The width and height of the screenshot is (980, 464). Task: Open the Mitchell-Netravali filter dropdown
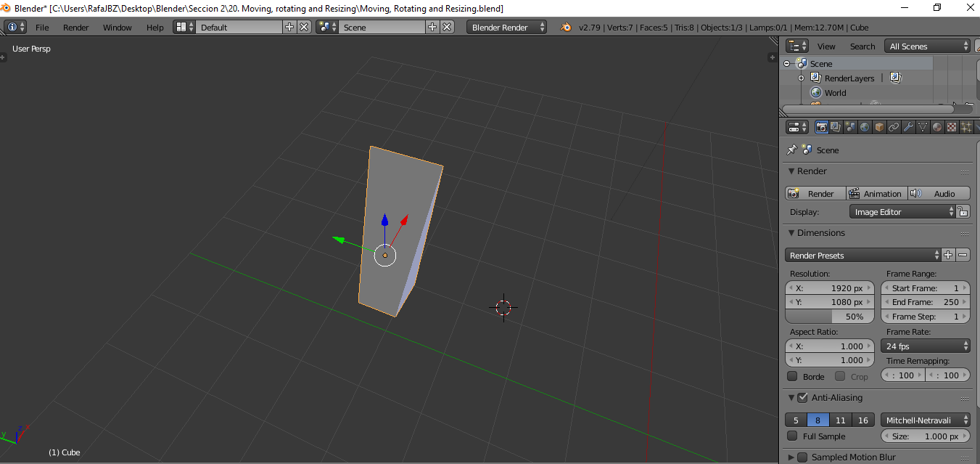[x=926, y=420]
